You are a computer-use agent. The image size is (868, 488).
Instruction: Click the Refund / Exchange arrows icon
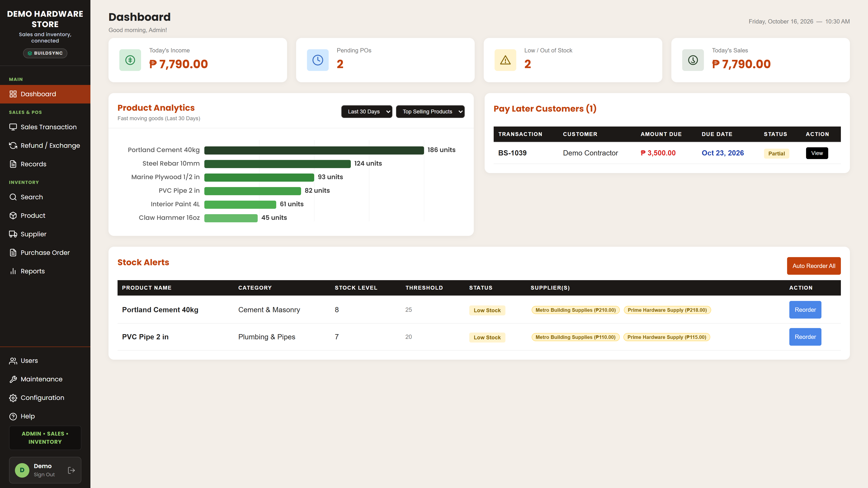[13, 145]
